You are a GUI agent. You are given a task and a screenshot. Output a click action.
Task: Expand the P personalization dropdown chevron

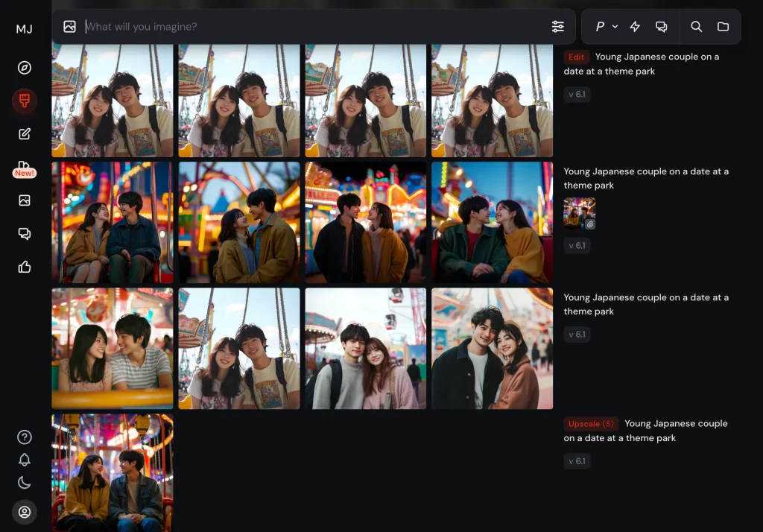tap(615, 27)
